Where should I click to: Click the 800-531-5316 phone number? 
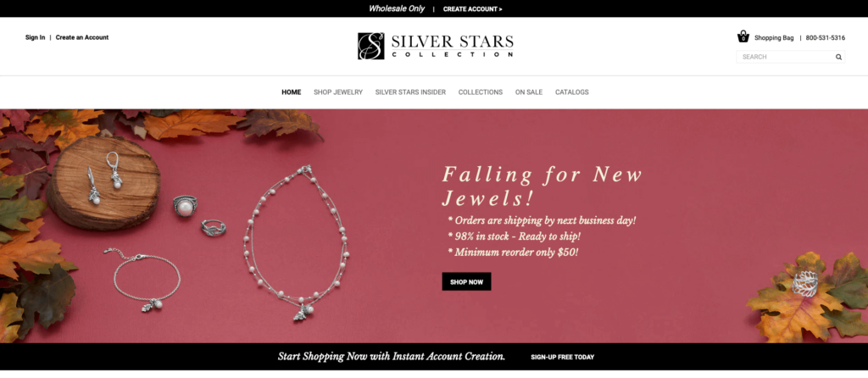826,38
